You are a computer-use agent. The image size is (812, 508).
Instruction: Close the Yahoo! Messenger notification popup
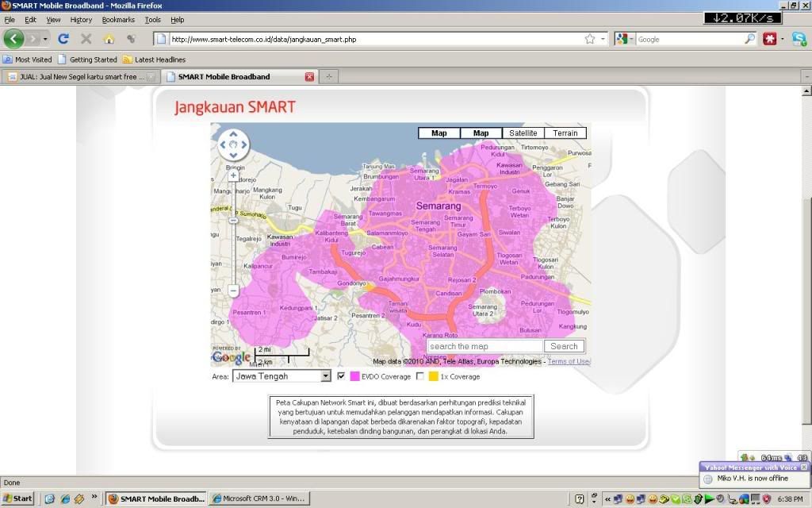pyautogui.click(x=804, y=467)
